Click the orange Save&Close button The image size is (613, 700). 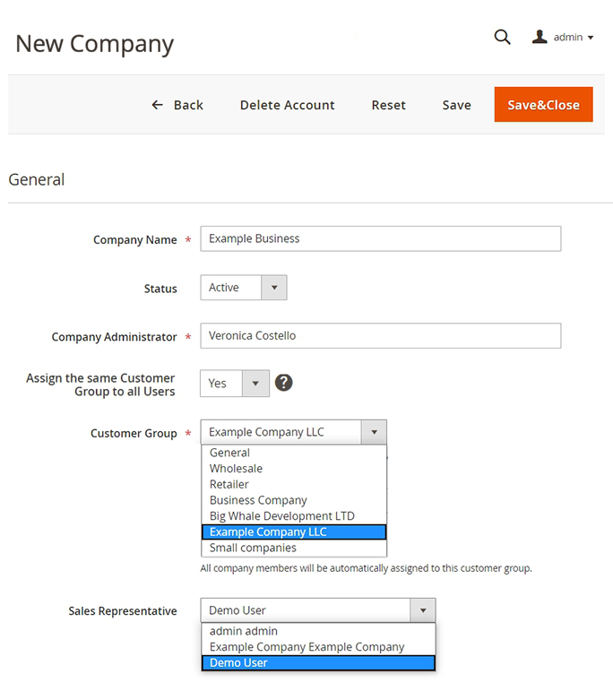click(x=543, y=105)
